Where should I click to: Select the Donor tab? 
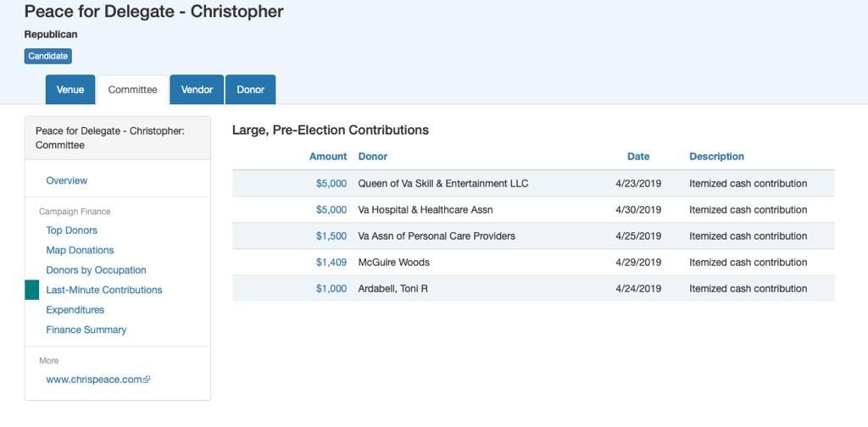pos(250,90)
